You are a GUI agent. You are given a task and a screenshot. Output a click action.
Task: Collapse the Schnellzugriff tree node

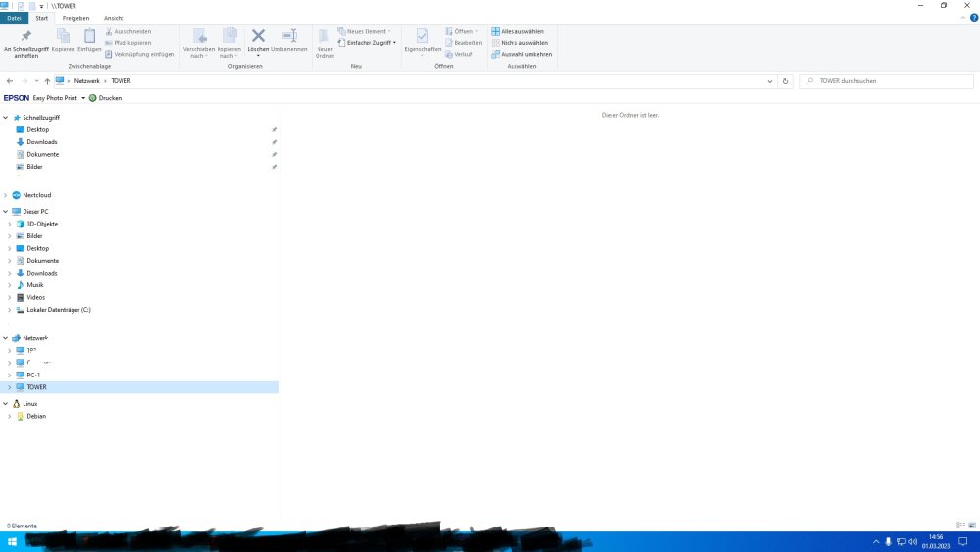6,118
